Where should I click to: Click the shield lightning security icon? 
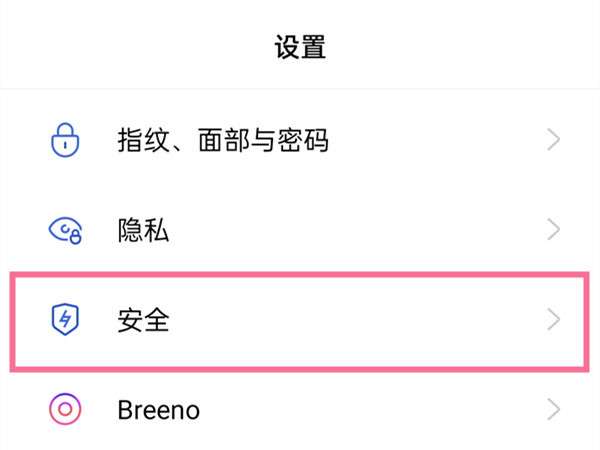64,320
